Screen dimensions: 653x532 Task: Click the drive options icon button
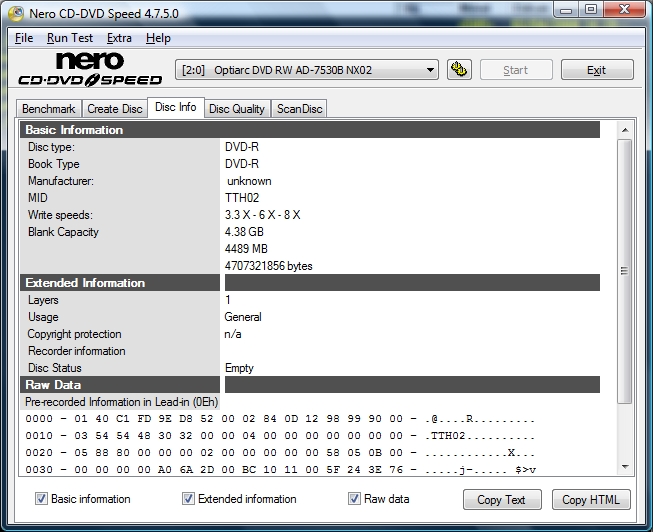459,70
